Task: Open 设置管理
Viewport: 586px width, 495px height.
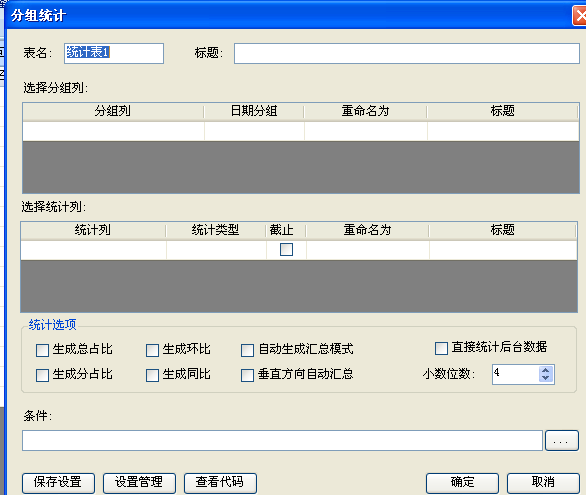Action: click(139, 483)
